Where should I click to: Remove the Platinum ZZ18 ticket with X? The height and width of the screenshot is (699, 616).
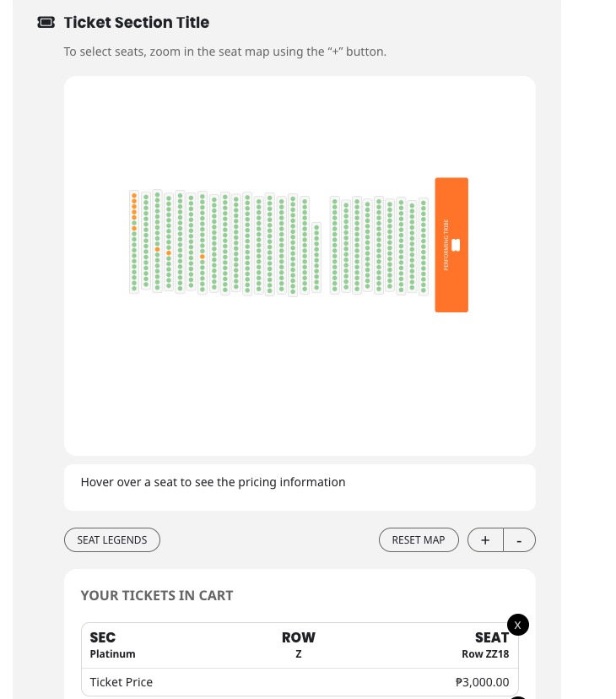518,625
